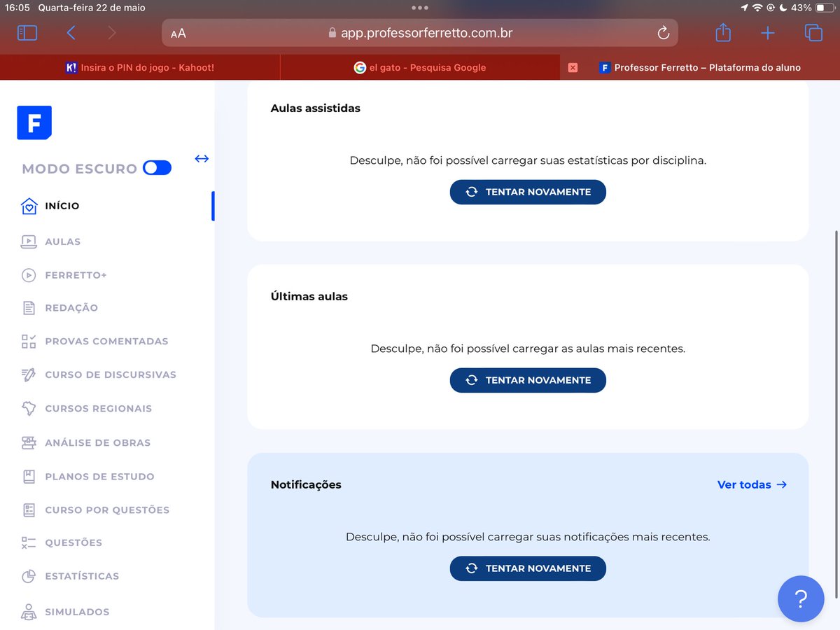Open Safari tab overview
This screenshot has width=840, height=630.
[x=813, y=32]
